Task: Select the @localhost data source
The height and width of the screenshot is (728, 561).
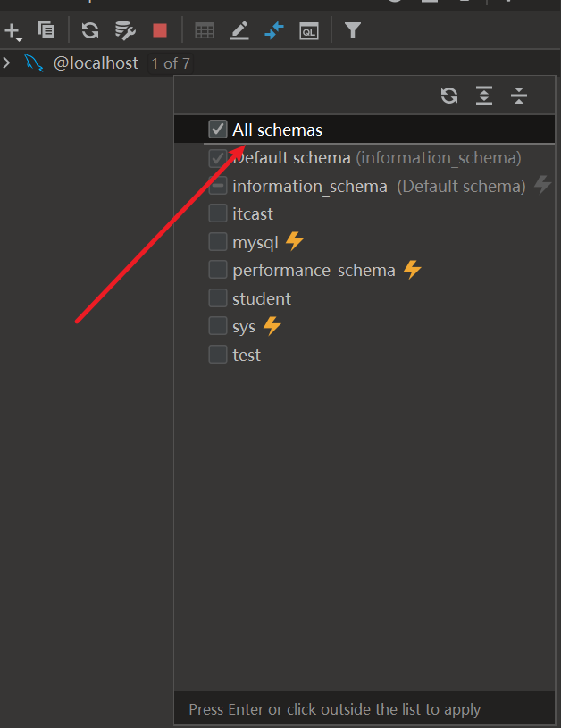Action: coord(96,63)
